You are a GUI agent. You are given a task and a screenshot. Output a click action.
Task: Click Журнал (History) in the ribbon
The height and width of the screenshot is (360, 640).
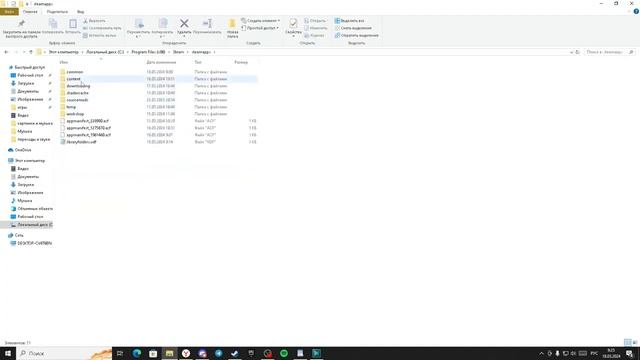314,36
